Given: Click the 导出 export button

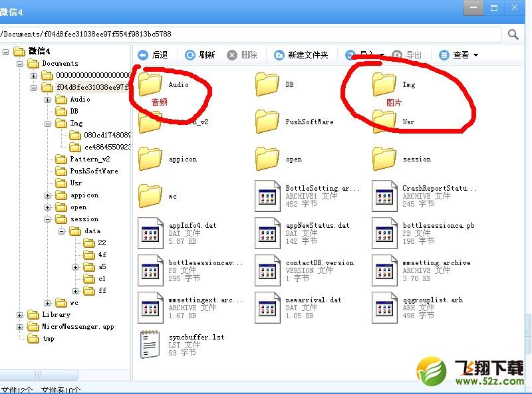Looking at the screenshot, I should [x=406, y=55].
